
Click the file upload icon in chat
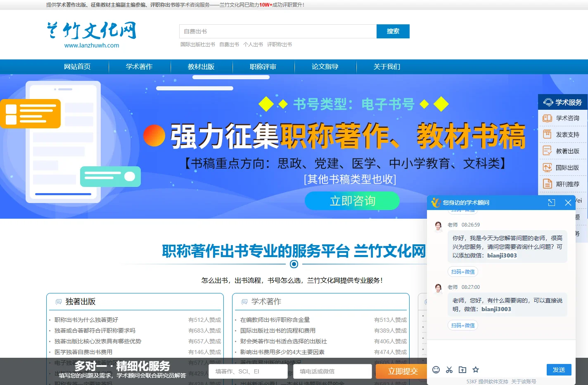tap(462, 370)
